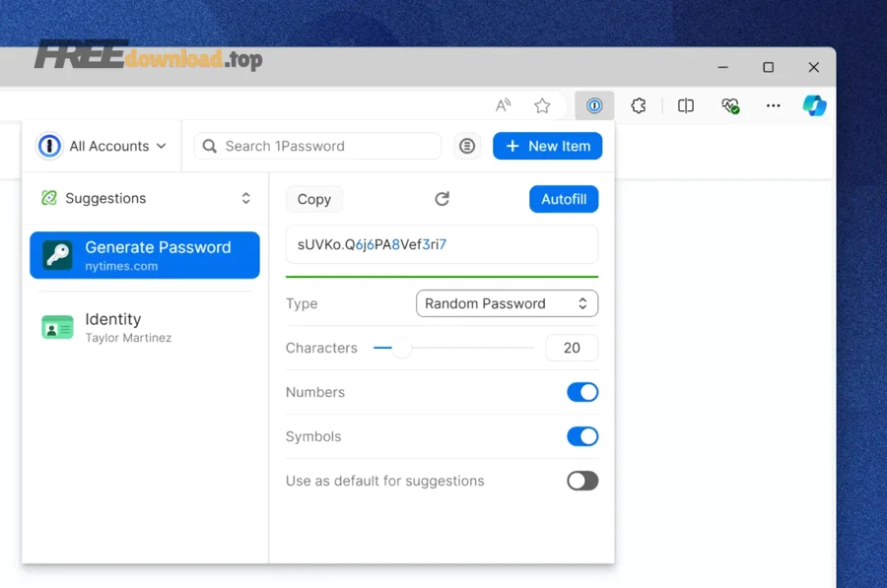This screenshot has width=887, height=588.
Task: Open the browser's more options menu
Action: click(773, 105)
